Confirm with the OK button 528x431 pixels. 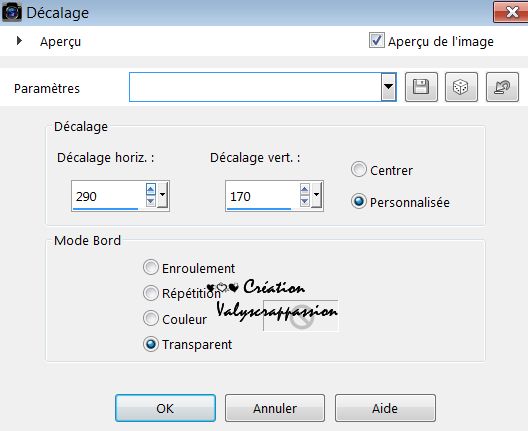pos(165,408)
